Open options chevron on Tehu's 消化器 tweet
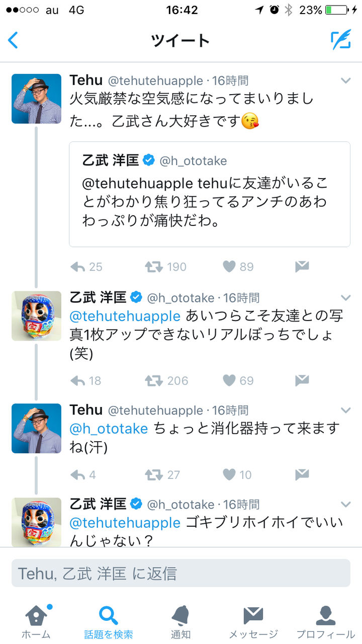 point(346,411)
